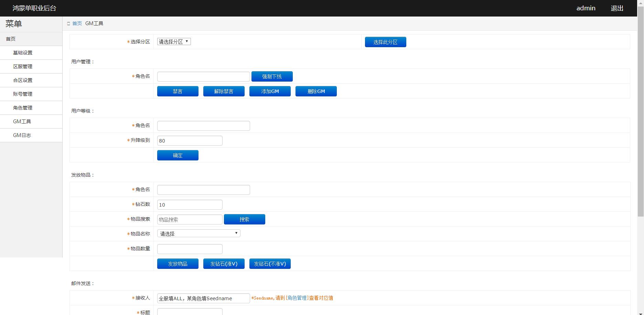Screen dimensions: 644x315
Task: Open 区服管理 in the sidebar menu
Action: (23, 66)
